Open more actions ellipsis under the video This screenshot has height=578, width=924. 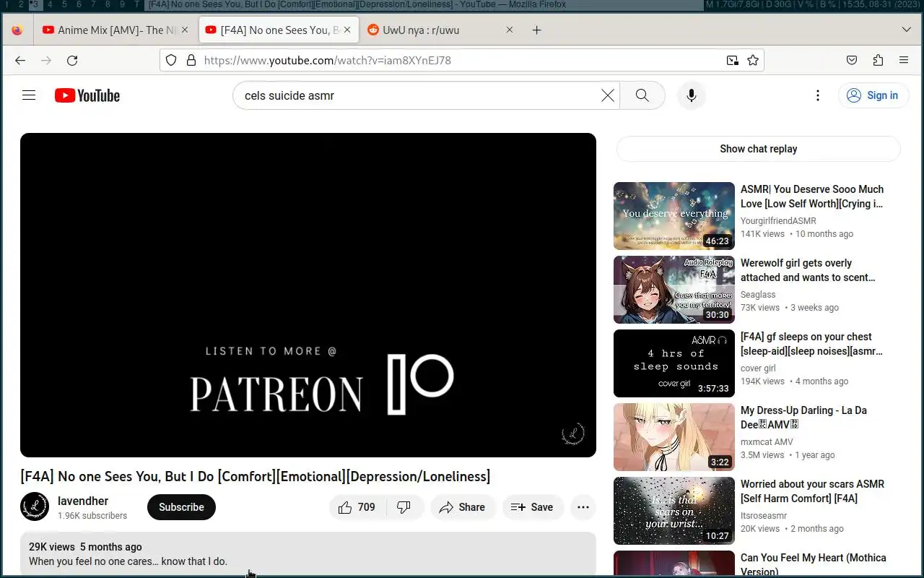[583, 507]
